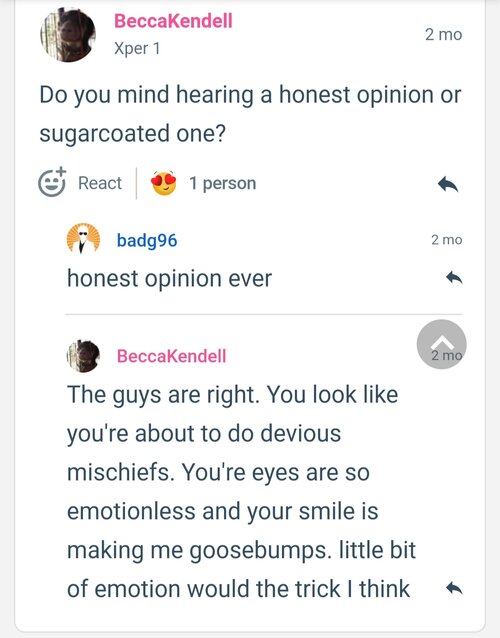Click BeccaKendell's small reply avatar

coord(83,356)
